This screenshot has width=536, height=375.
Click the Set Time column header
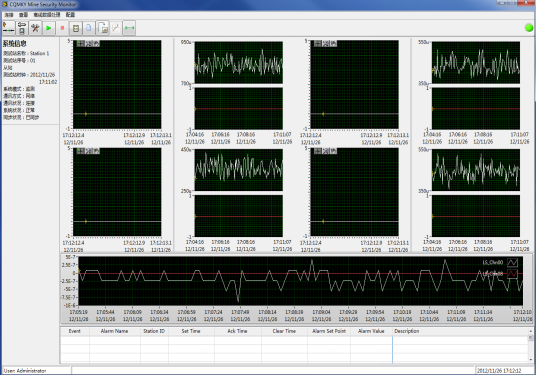(x=191, y=331)
